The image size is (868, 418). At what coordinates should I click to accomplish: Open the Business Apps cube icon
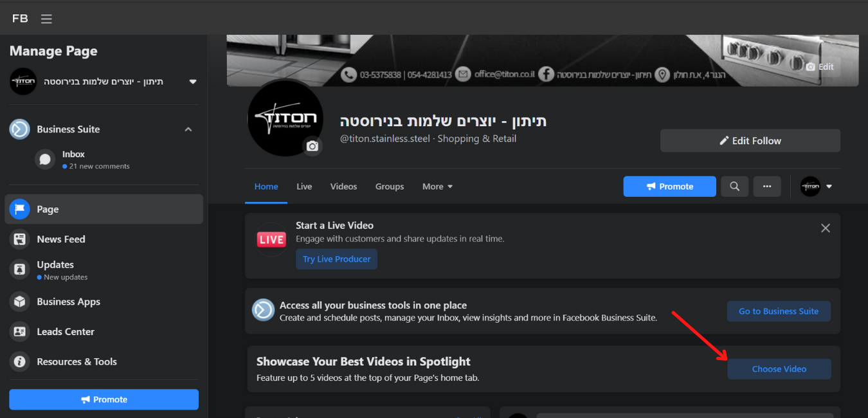(20, 302)
